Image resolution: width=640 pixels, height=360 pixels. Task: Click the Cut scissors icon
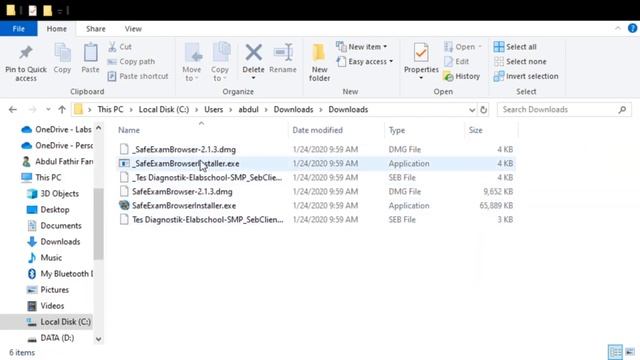tap(112, 47)
